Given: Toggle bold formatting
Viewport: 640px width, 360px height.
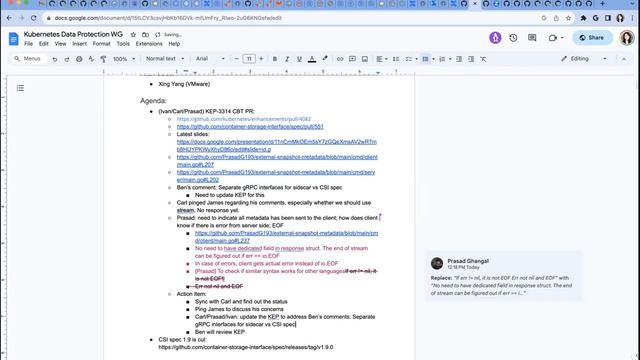Looking at the screenshot, I should [x=275, y=59].
